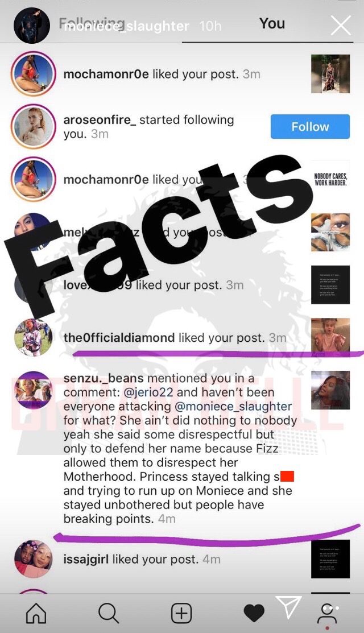Tap the paper plane send icon
This screenshot has width=364, height=633.
289,607
